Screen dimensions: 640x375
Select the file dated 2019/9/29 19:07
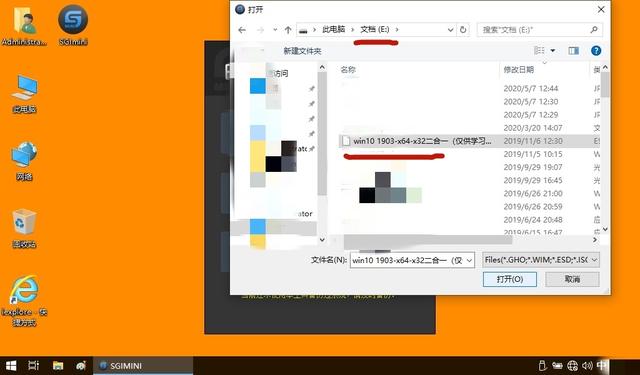tap(469, 167)
